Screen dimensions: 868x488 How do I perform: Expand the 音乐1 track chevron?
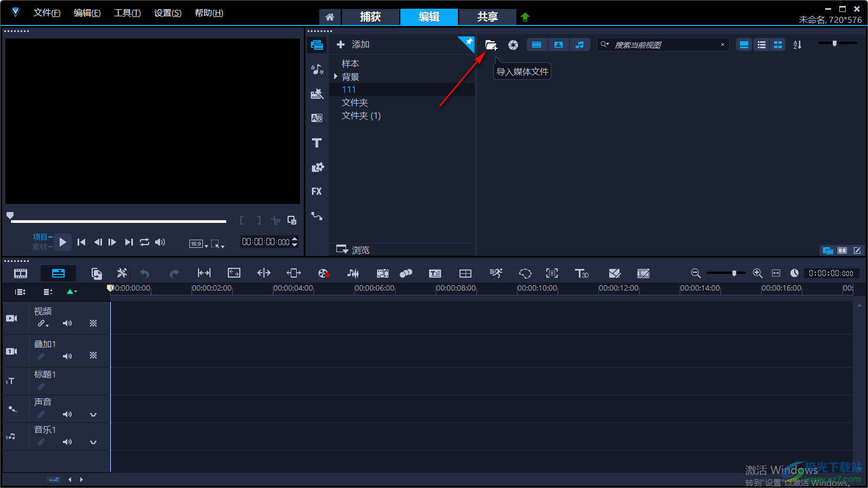[93, 442]
